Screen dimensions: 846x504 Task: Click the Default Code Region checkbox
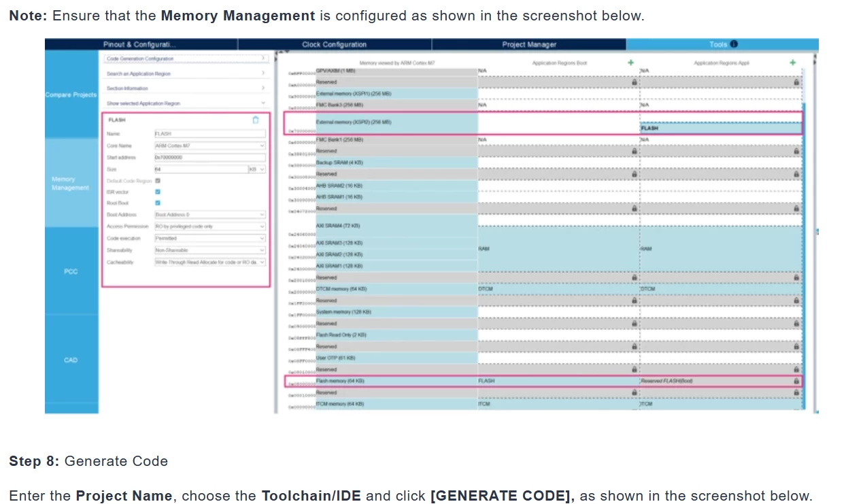tap(158, 181)
